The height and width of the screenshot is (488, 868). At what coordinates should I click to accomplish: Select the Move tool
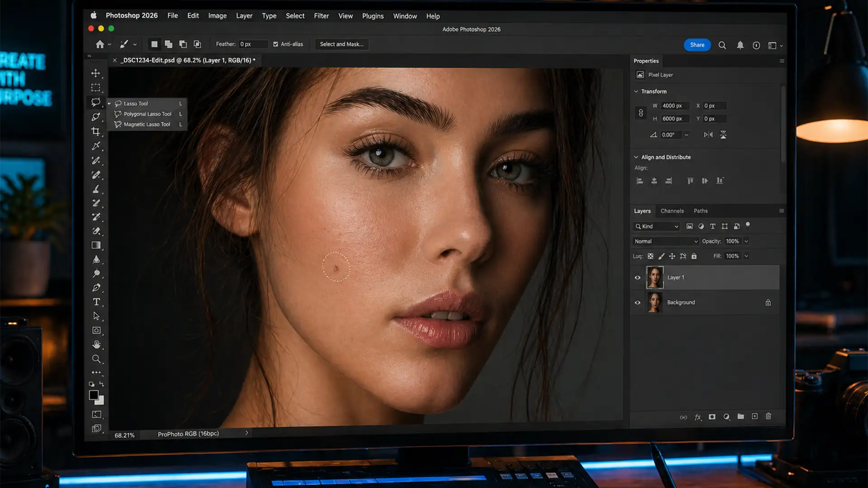point(96,72)
